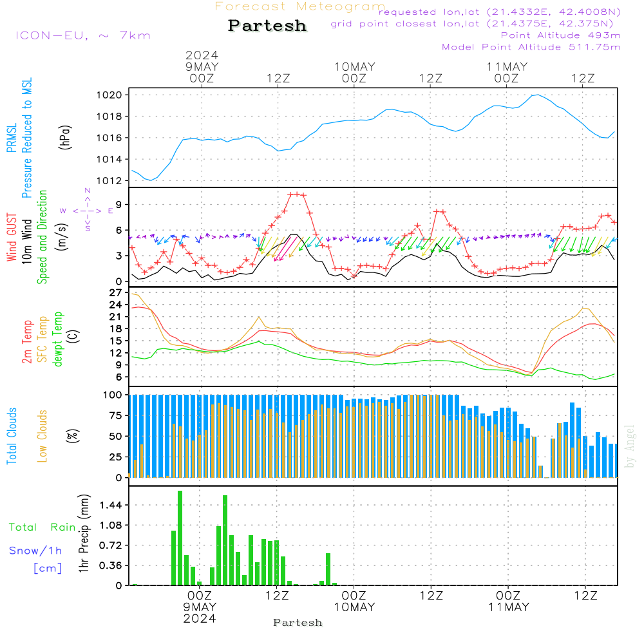Click the bold Partesh title at top

point(267,26)
